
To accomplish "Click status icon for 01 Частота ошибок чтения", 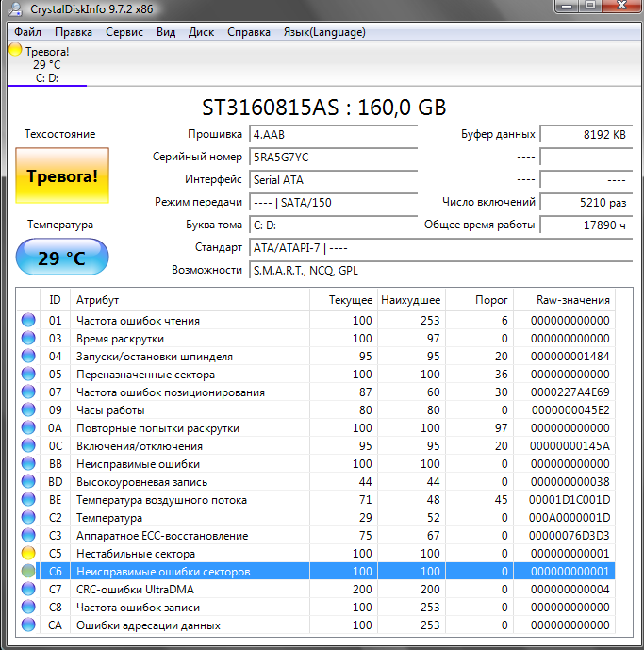I will click(x=28, y=320).
